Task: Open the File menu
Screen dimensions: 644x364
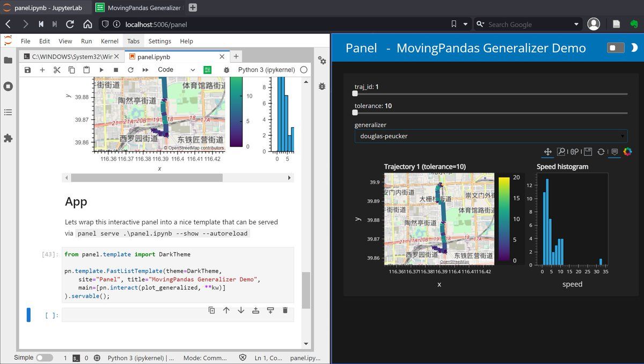Action: point(25,41)
